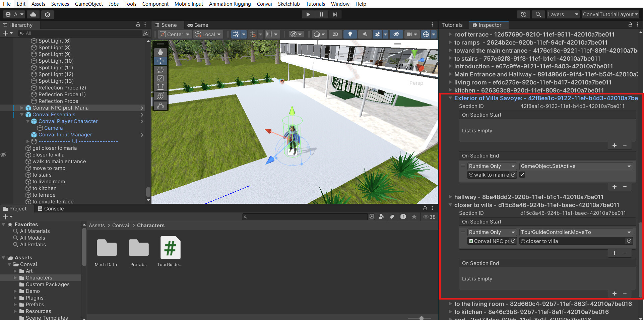Lock the Hierarchy panel
644x320 pixels.
coord(138,25)
